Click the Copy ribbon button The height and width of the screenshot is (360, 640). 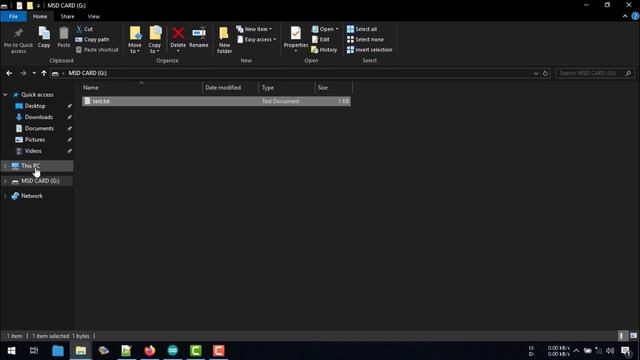click(44, 38)
